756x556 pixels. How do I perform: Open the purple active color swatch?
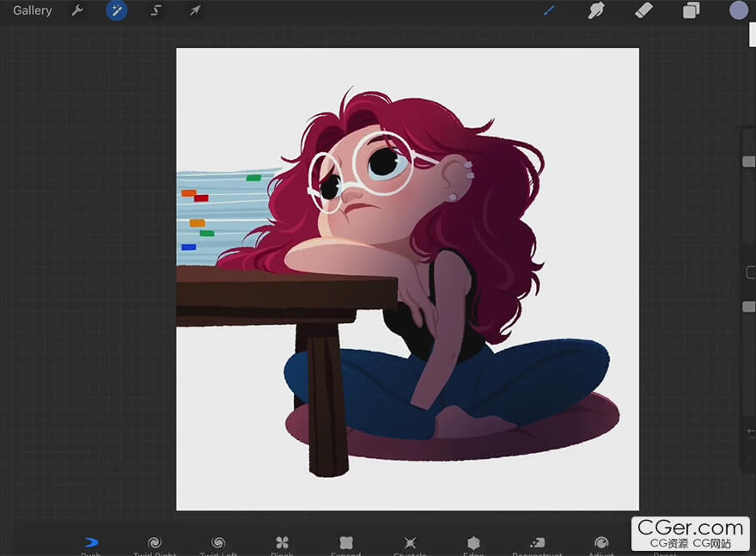point(738,10)
